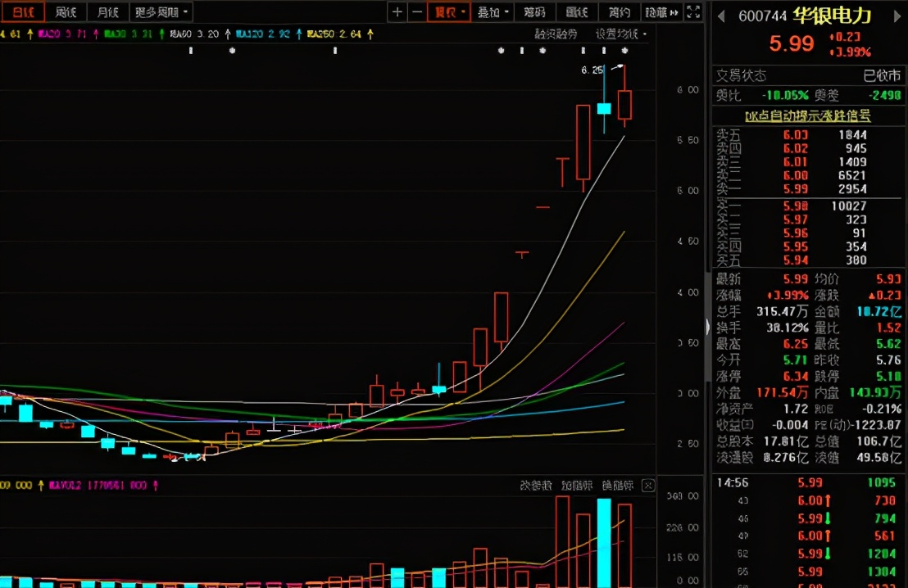Viewport: 908px width, 588px height.
Task: Click the total volume 315.47万 value
Action: pyautogui.click(x=782, y=311)
